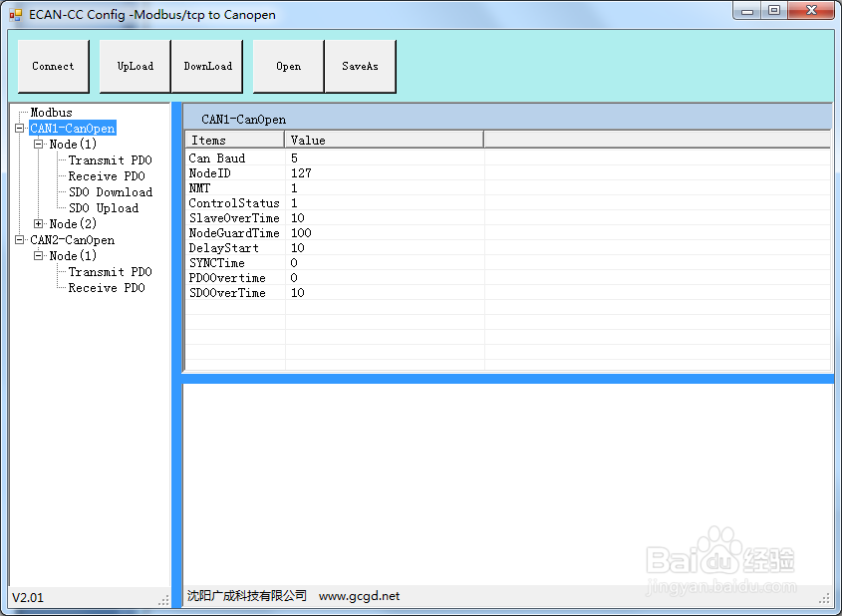Select the Modbus tree node
842x616 pixels.
click(x=51, y=113)
